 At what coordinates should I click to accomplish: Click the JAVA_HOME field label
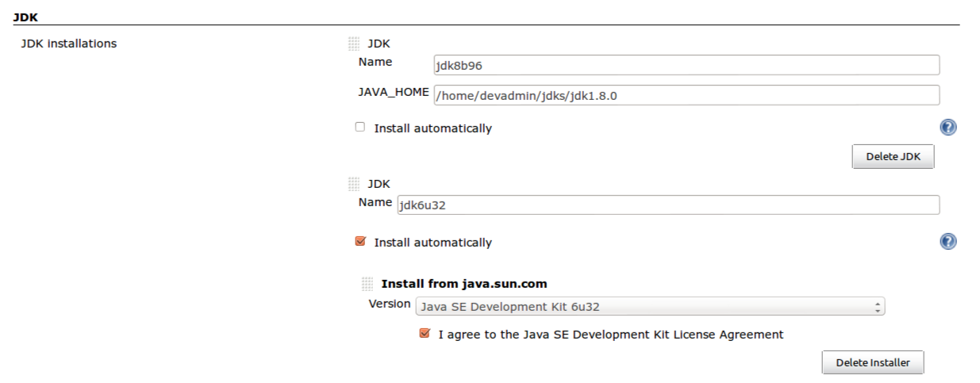394,93
